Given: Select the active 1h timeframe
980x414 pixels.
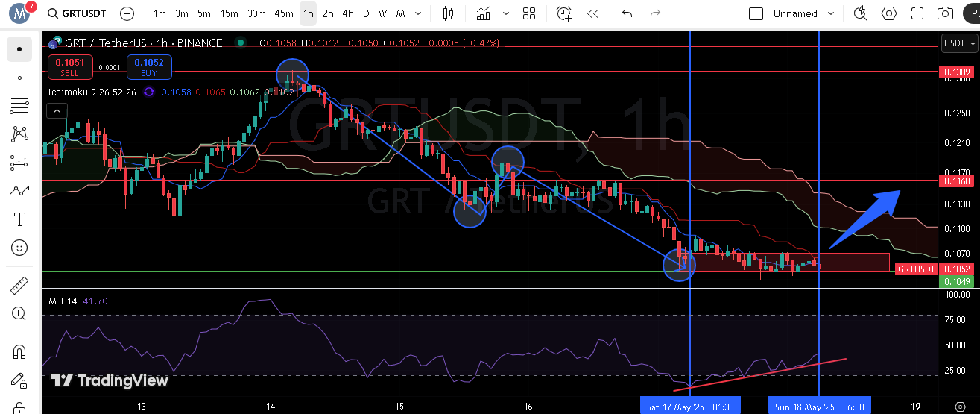Looking at the screenshot, I should pyautogui.click(x=308, y=13).
